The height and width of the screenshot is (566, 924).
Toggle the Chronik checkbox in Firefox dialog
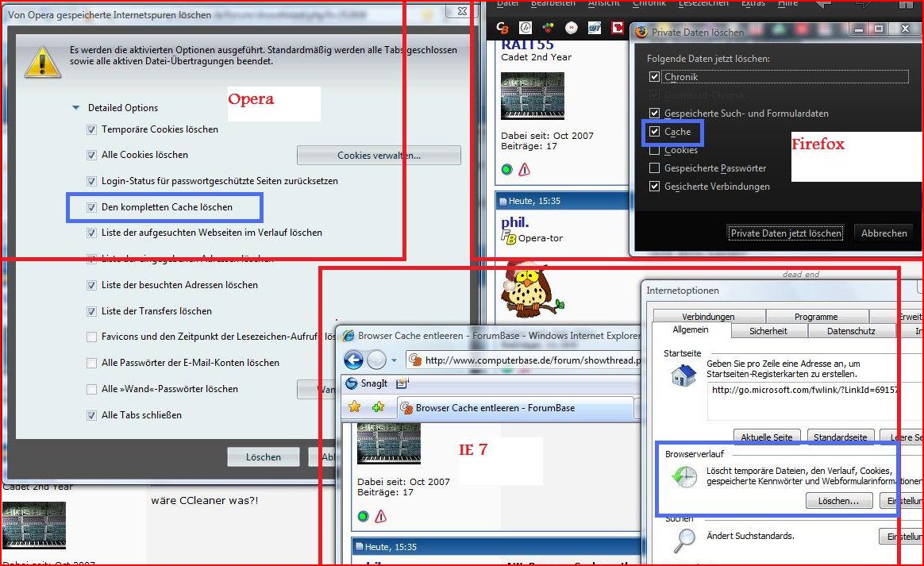pyautogui.click(x=654, y=77)
